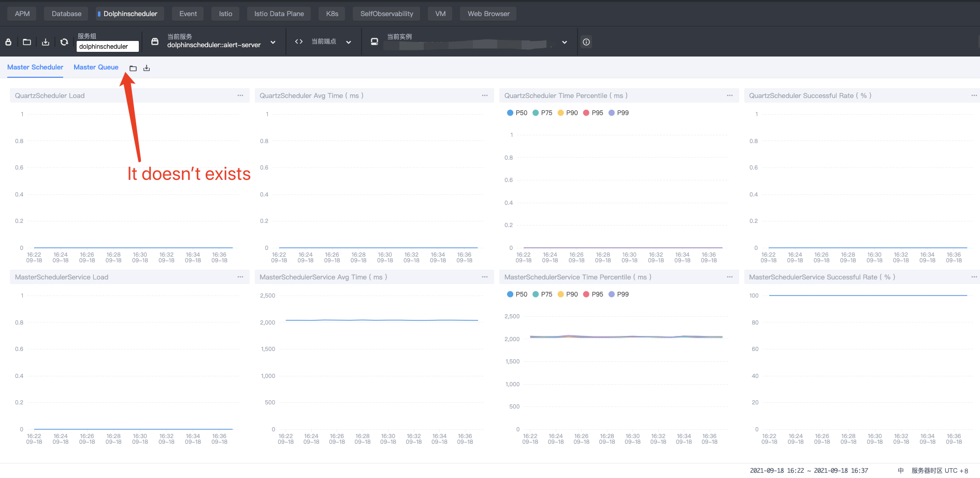Switch to the APM dashboard tab
This screenshot has width=980, height=478.
point(22,13)
